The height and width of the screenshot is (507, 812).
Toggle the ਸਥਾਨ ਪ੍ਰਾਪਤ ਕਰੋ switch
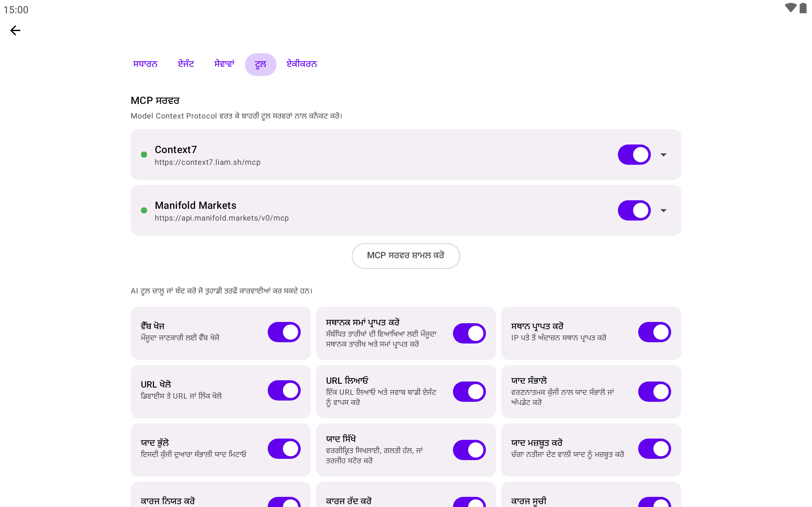[654, 332]
